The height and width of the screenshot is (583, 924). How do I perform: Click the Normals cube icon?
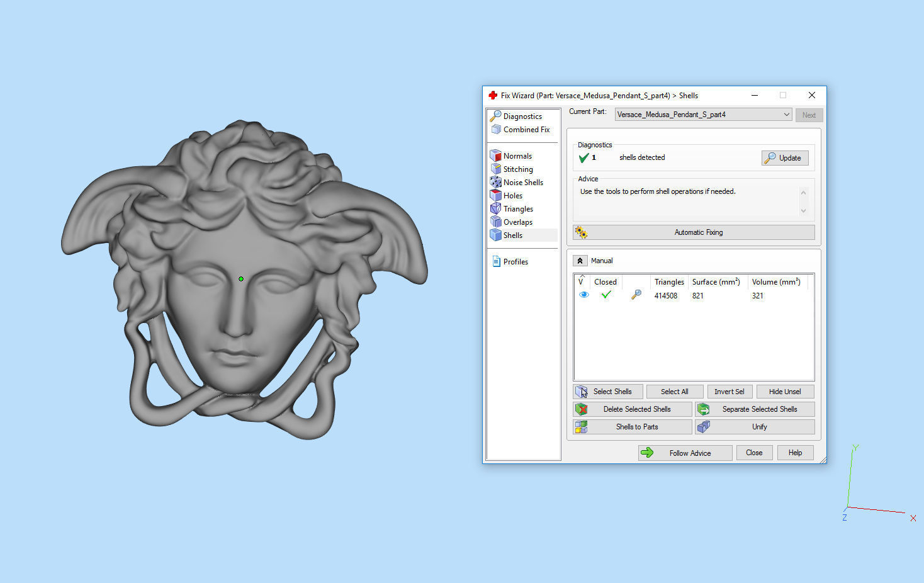click(x=496, y=156)
